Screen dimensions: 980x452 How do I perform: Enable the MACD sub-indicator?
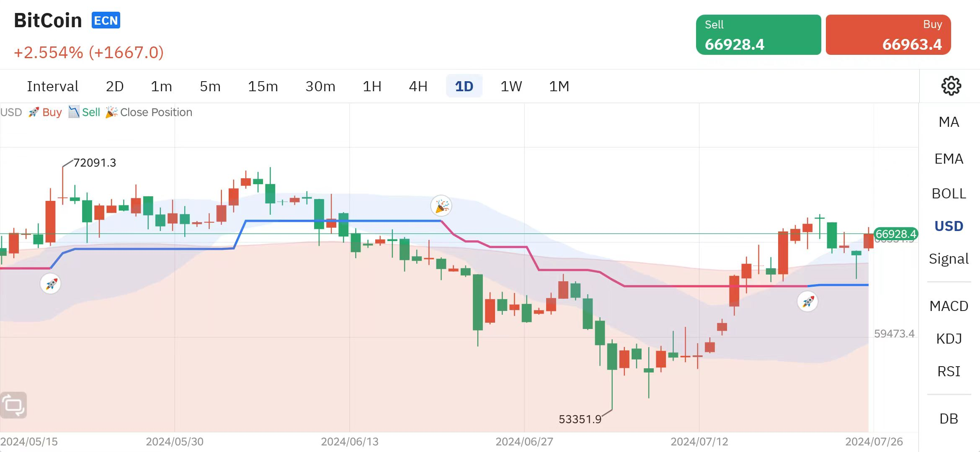[x=949, y=306]
